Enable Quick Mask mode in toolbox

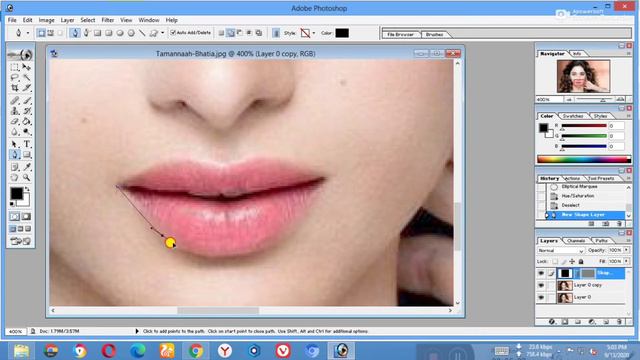click(26, 217)
